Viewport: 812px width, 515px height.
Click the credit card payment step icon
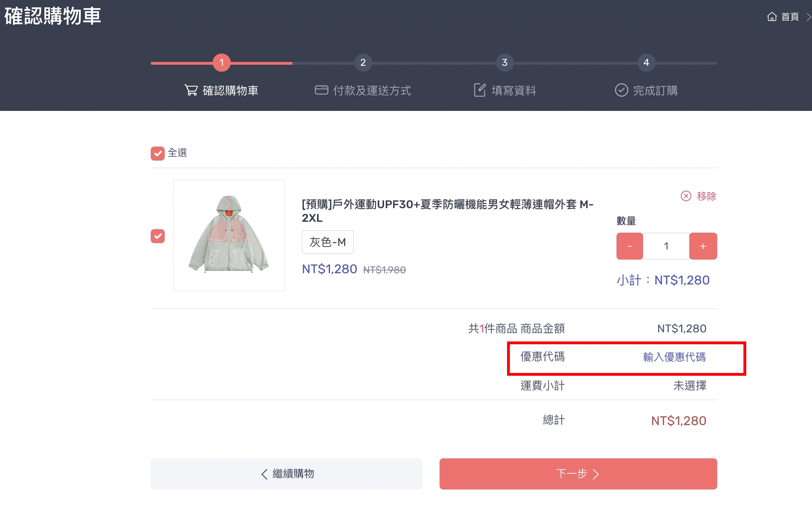tap(321, 90)
